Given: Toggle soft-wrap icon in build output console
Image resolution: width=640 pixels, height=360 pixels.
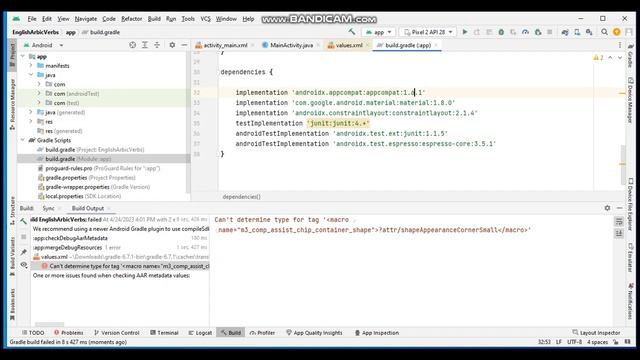Looking at the screenshot, I should point(619,221).
